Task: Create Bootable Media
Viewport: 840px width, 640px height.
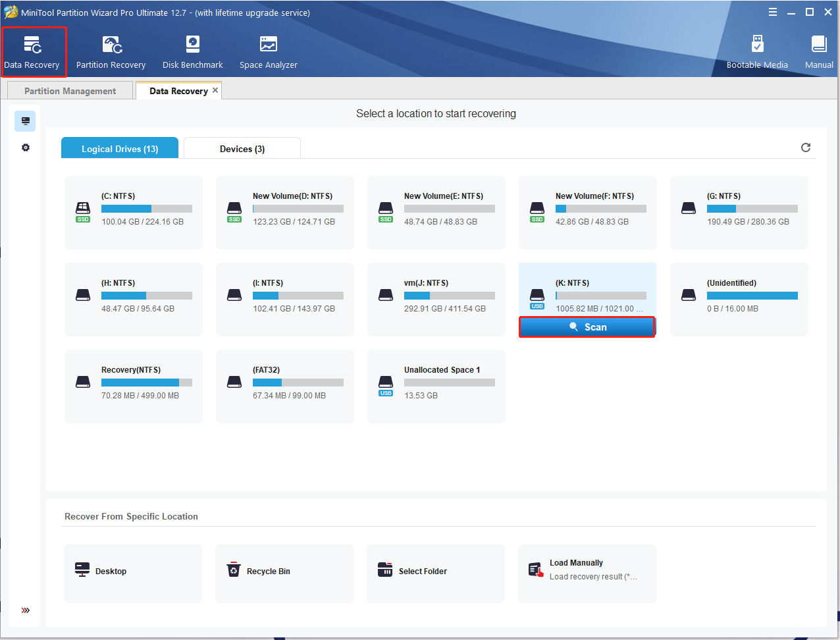Action: tap(757, 53)
